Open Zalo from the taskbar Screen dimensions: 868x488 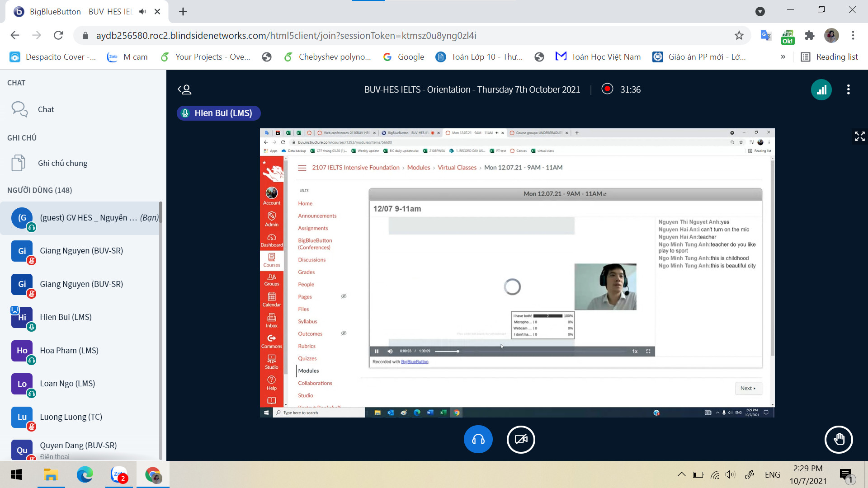click(119, 475)
